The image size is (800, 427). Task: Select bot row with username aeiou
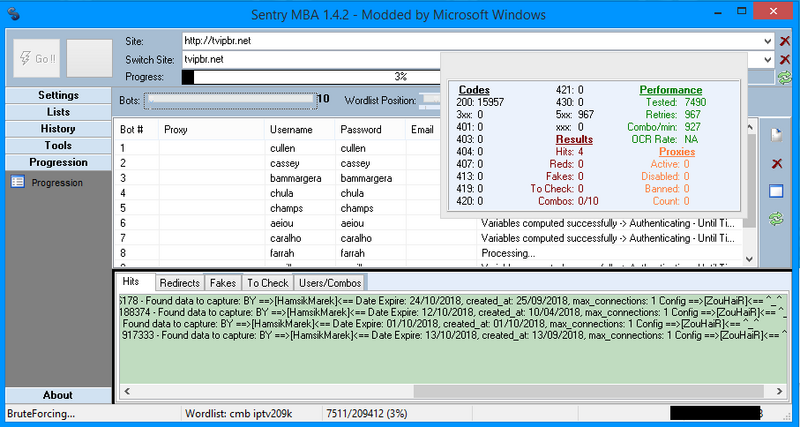click(x=429, y=223)
